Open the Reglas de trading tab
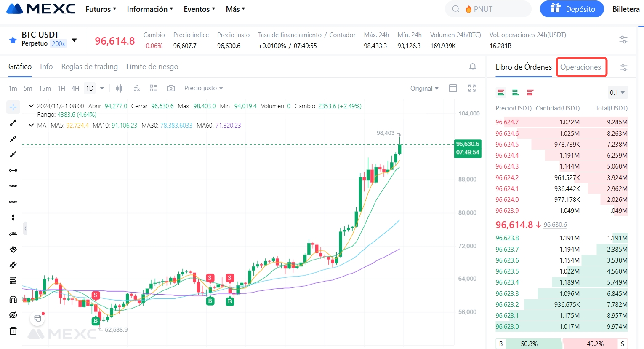The width and height of the screenshot is (644, 349). 90,67
